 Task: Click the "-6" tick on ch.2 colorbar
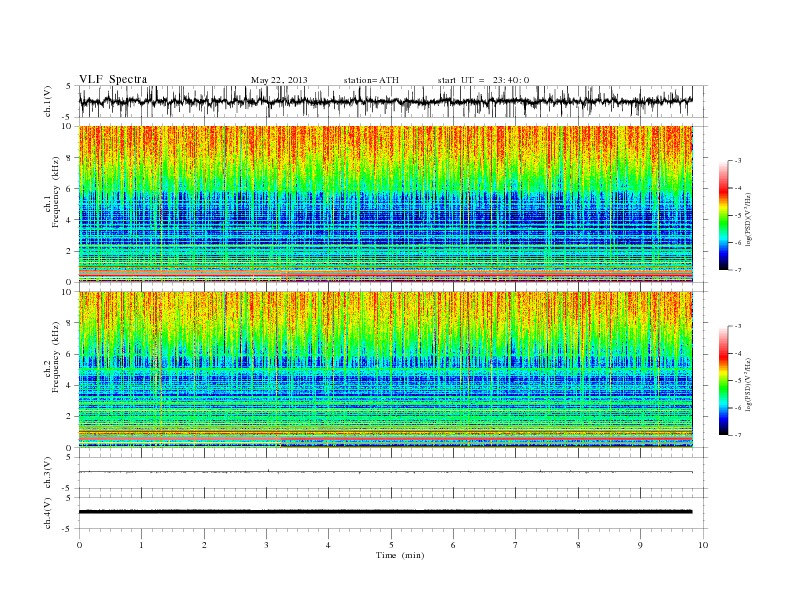point(738,408)
